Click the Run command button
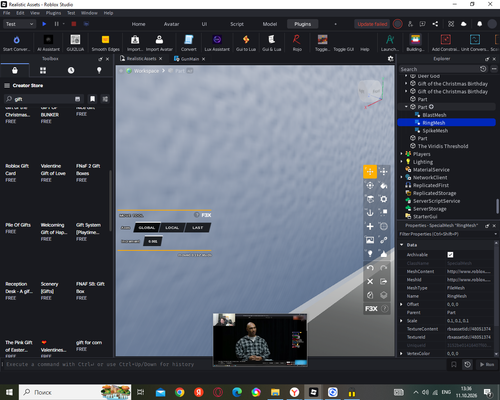 (x=487, y=364)
